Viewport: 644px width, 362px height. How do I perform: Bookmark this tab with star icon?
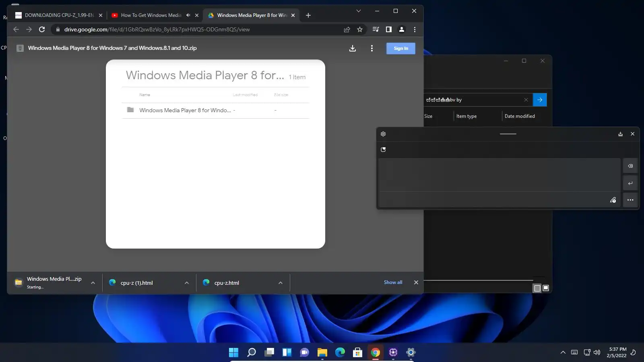pyautogui.click(x=360, y=29)
